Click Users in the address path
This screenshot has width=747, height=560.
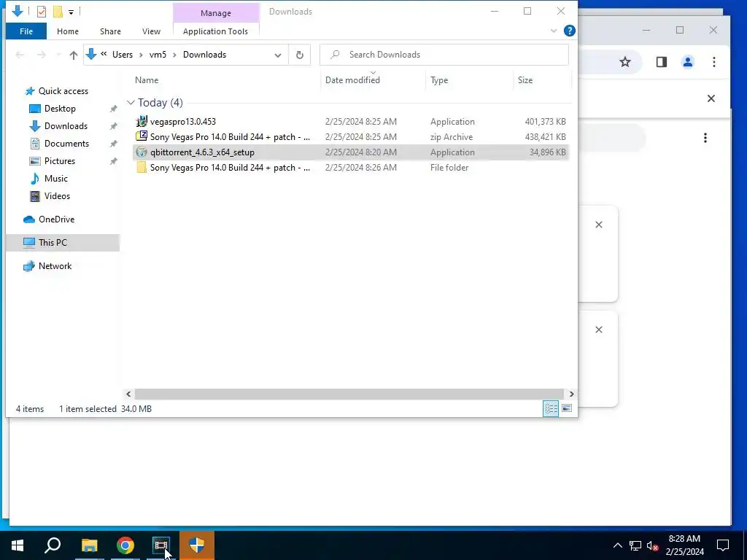pos(123,55)
